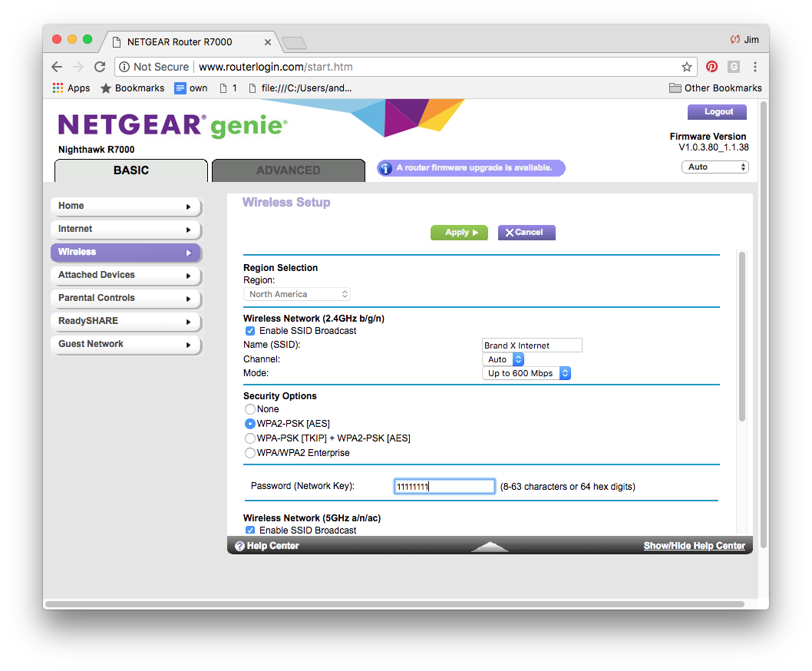Expand the ReadySHARE menu arrow
This screenshot has width=812, height=671.
[189, 322]
